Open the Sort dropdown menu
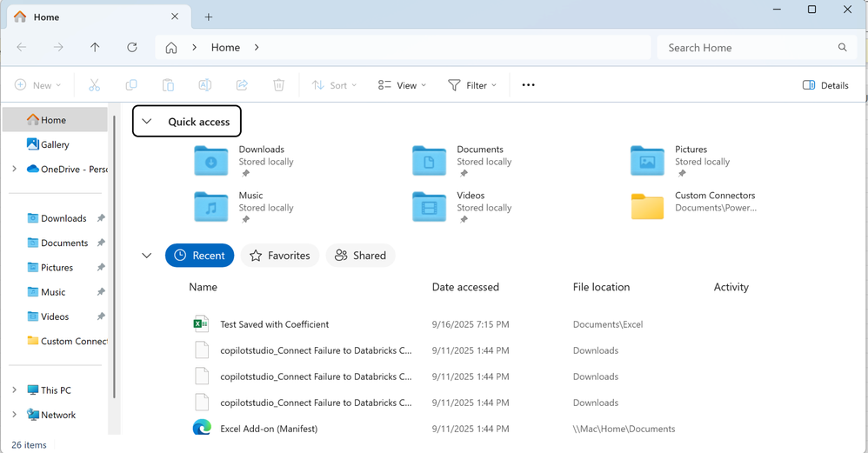868x453 pixels. tap(332, 85)
